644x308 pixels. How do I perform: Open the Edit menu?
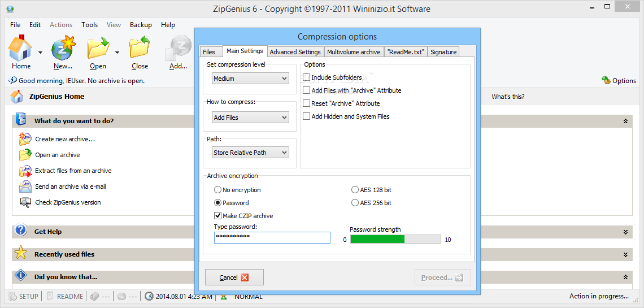tap(35, 25)
